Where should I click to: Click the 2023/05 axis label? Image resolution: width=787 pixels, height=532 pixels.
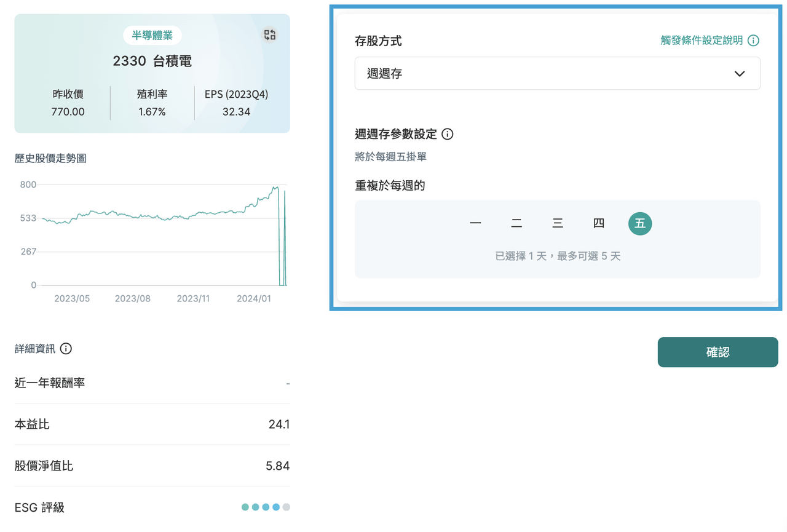tap(72, 298)
